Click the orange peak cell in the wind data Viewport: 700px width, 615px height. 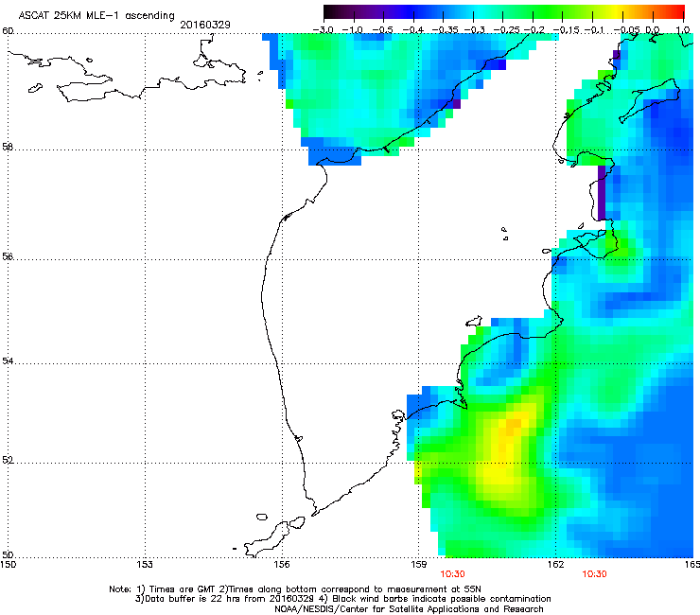point(514,423)
